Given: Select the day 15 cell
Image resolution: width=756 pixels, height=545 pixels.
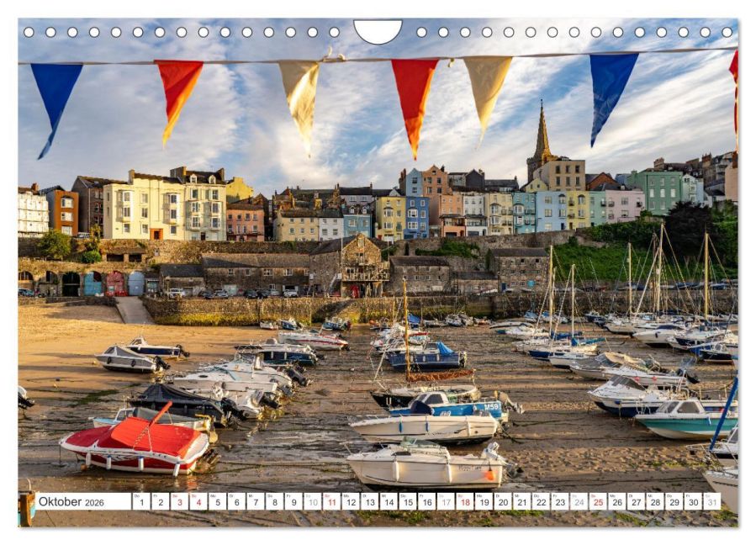Looking at the screenshot, I should click(x=408, y=501).
